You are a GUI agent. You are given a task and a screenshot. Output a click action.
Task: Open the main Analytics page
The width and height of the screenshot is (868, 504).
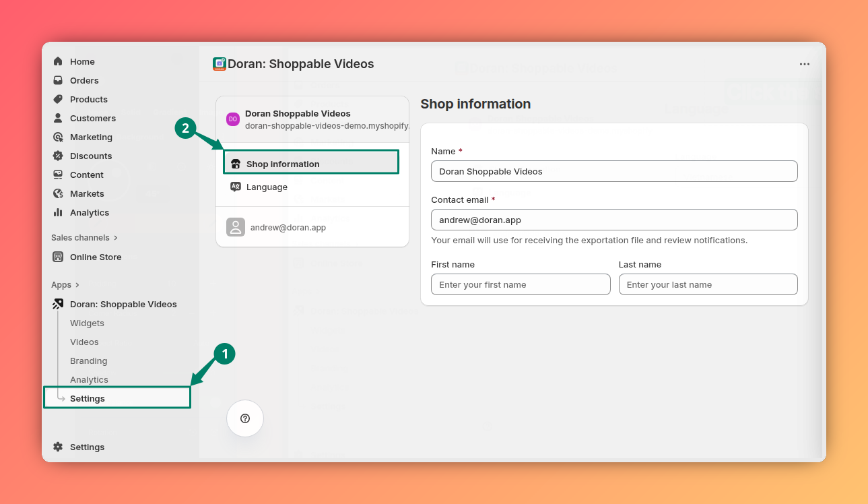(x=90, y=212)
